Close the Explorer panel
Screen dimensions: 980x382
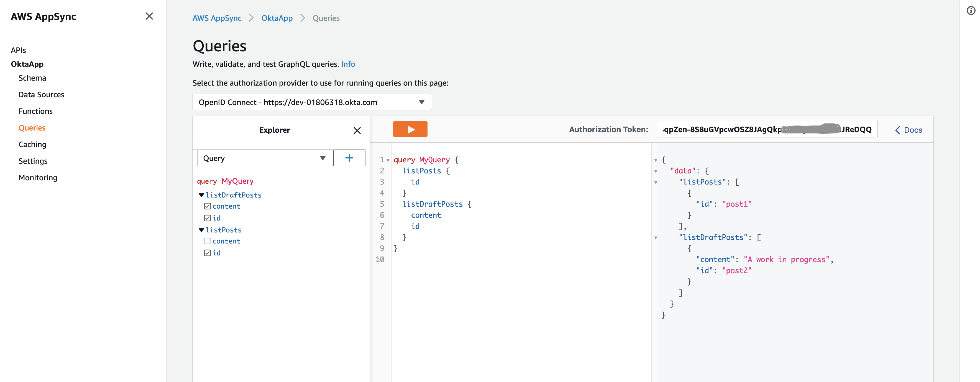(x=357, y=130)
